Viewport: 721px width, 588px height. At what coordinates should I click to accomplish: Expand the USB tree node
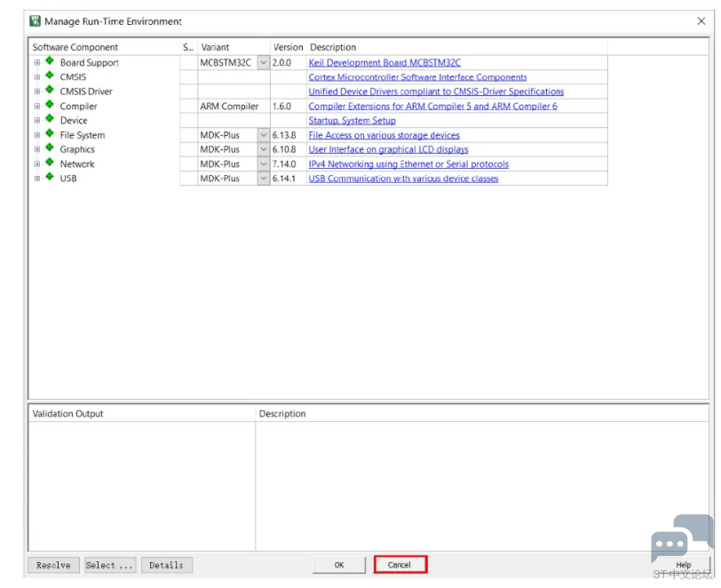click(37, 179)
